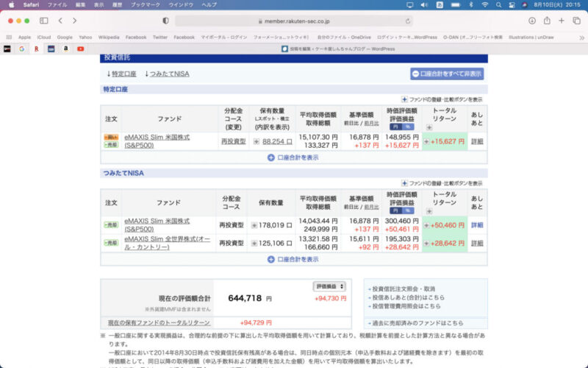Open Control Center in menu bar
This screenshot has width=588, height=368.
(x=512, y=5)
